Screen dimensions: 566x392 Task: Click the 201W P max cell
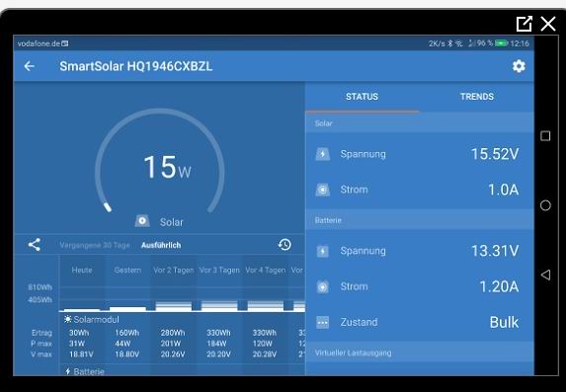click(x=170, y=344)
